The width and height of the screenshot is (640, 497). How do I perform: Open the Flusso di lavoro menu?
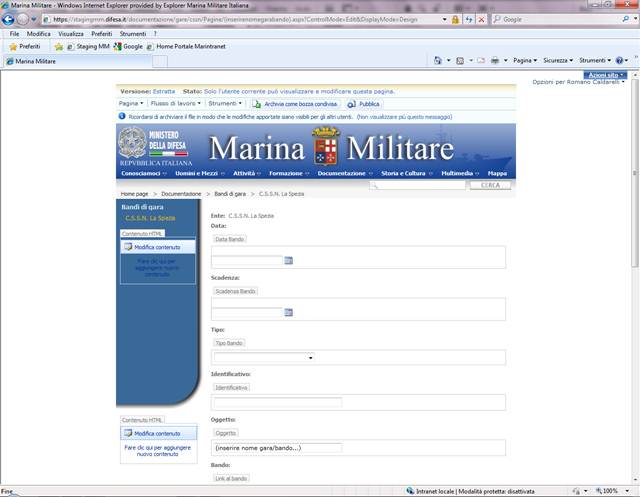[176, 104]
